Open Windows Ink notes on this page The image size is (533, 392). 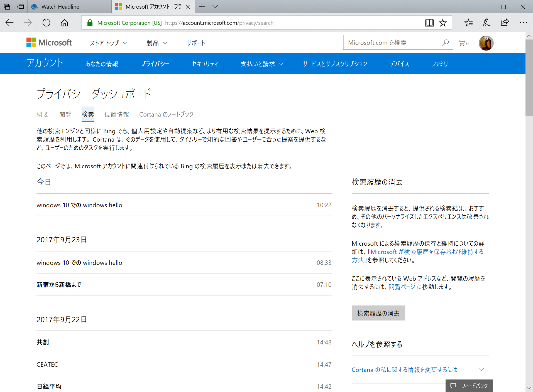tap(486, 23)
